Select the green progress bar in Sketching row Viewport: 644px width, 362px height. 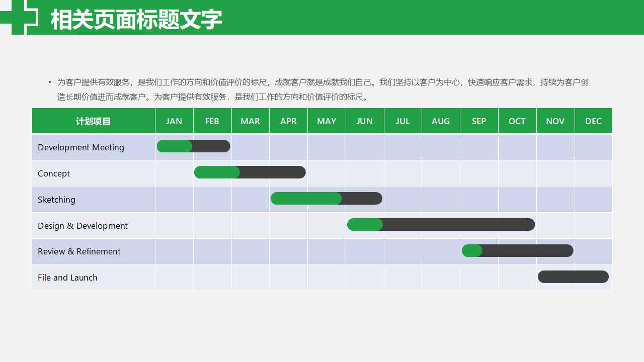pos(306,199)
